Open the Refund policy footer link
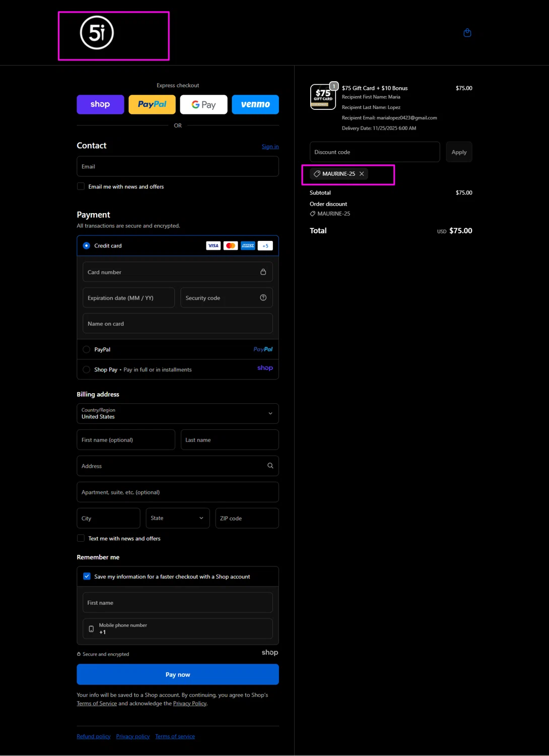549x756 pixels. (94, 736)
